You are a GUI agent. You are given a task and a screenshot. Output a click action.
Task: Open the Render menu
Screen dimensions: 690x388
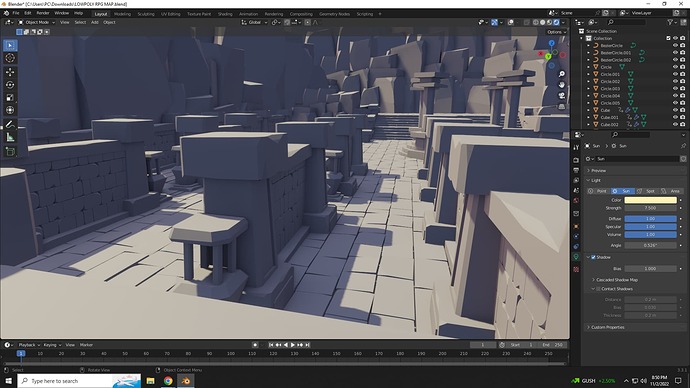pos(43,13)
